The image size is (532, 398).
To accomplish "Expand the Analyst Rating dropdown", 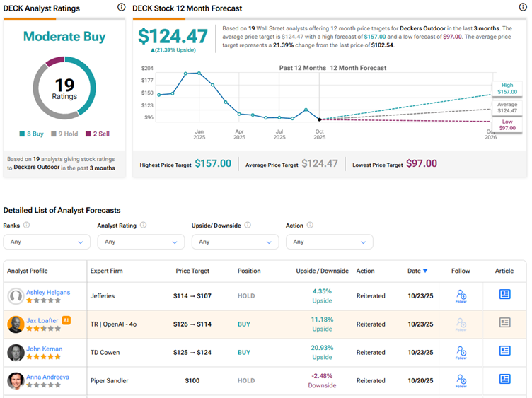I will pyautogui.click(x=141, y=242).
